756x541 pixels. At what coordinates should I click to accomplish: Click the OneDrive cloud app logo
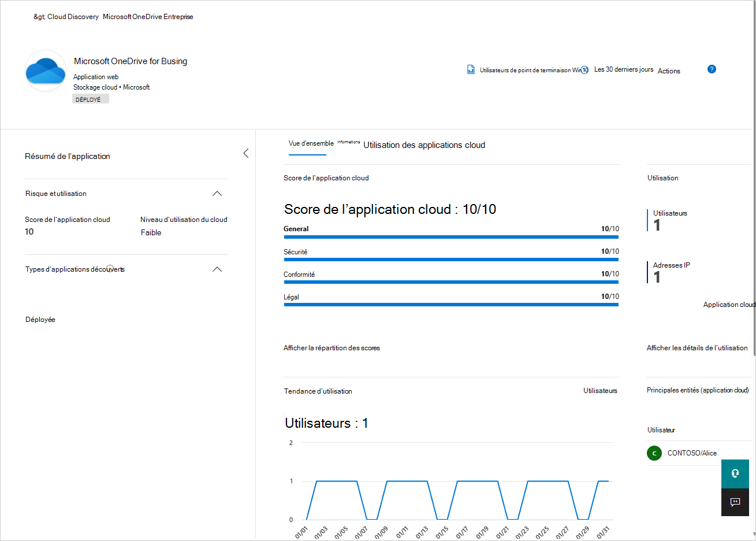click(x=46, y=71)
